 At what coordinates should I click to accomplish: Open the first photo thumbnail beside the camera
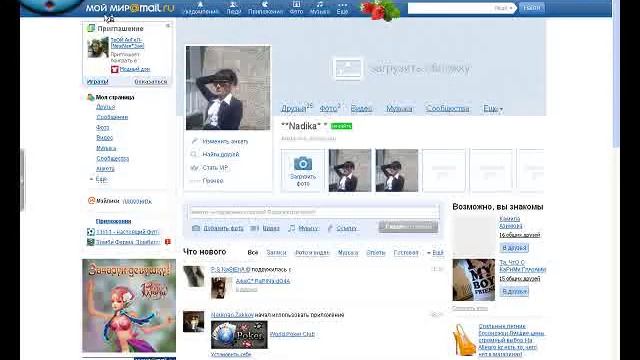(350, 170)
